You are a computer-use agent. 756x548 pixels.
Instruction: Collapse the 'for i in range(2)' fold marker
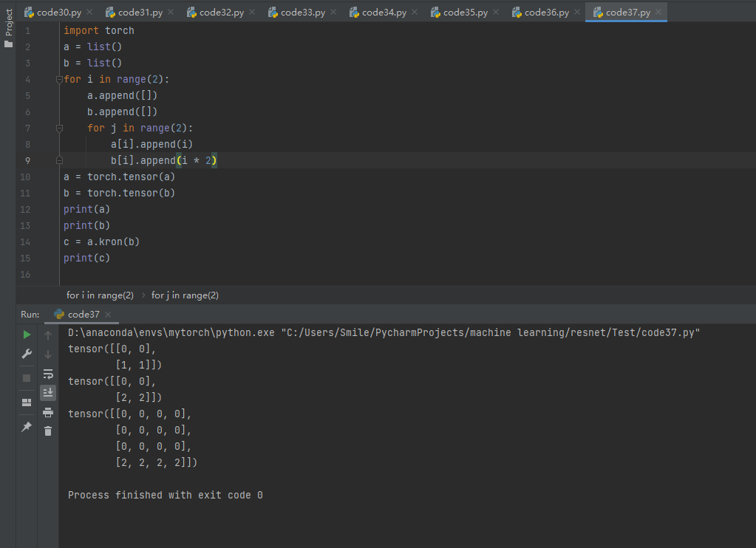[59, 80]
